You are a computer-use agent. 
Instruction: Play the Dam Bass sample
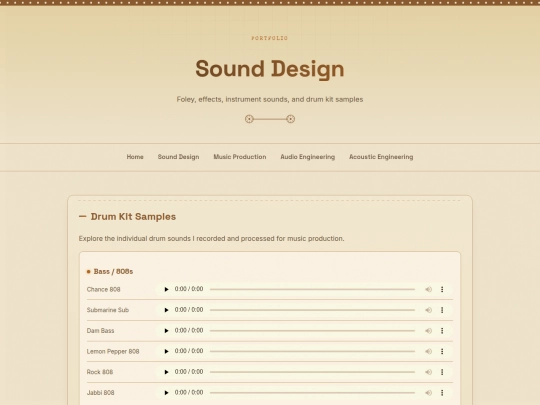pyautogui.click(x=166, y=331)
